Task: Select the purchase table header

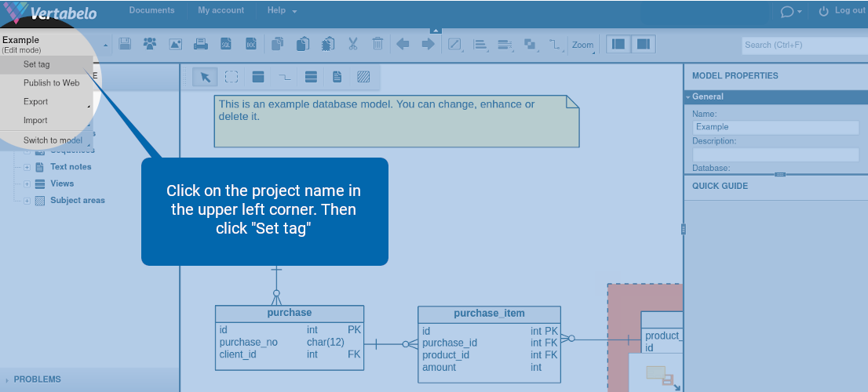Action: (290, 313)
